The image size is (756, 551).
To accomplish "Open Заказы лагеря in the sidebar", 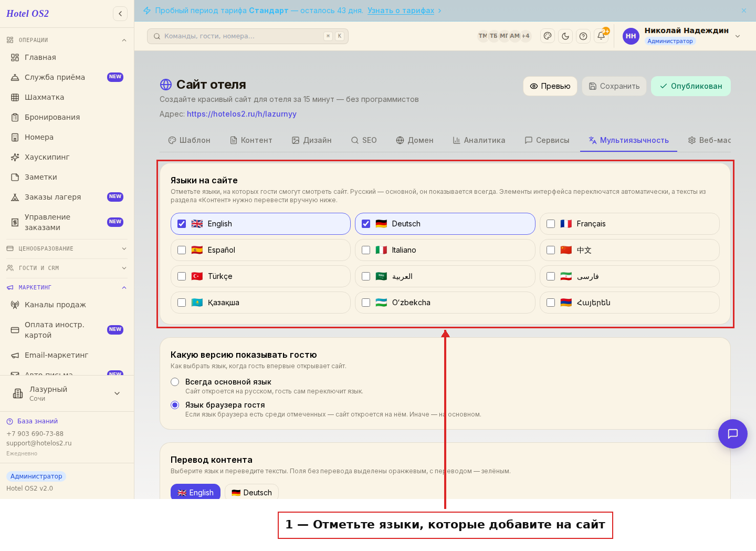I will 67,197.
